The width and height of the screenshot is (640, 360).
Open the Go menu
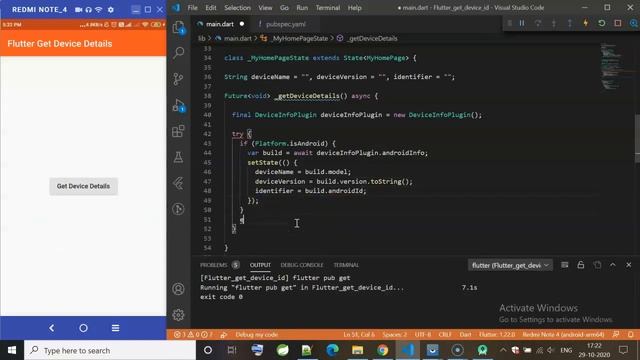coord(284,8)
